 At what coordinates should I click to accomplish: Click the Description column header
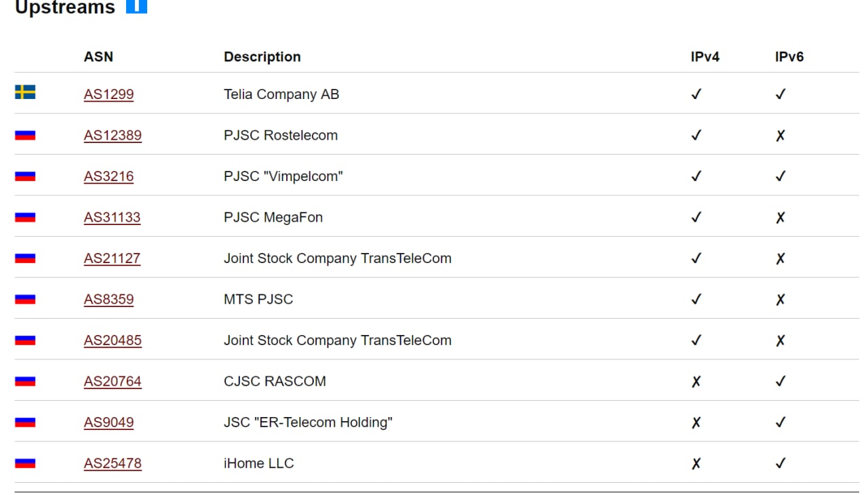click(262, 57)
